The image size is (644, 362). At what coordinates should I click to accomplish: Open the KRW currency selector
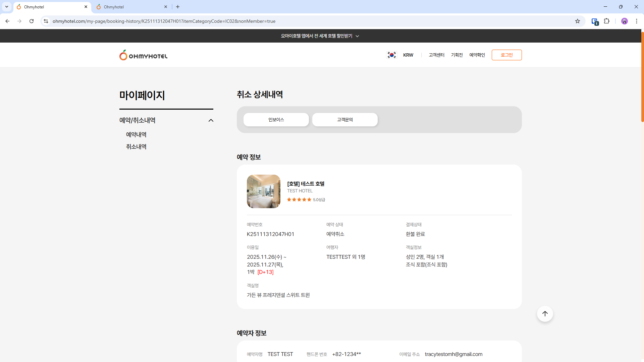[x=408, y=55]
